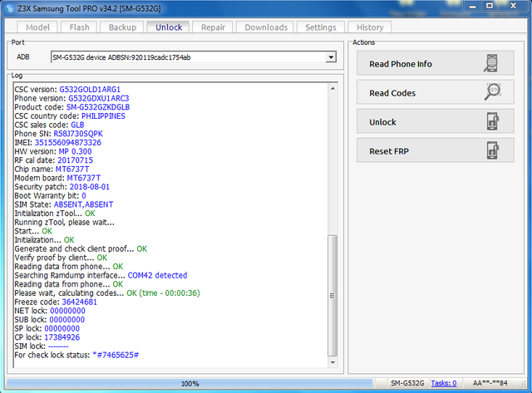Open the Backup tab
Image resolution: width=532 pixels, height=393 pixels.
[122, 27]
